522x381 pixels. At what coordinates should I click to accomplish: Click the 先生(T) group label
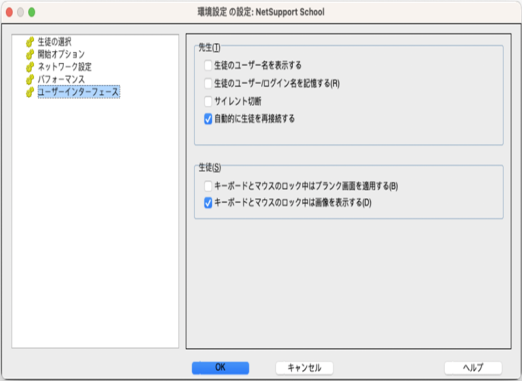coord(209,48)
